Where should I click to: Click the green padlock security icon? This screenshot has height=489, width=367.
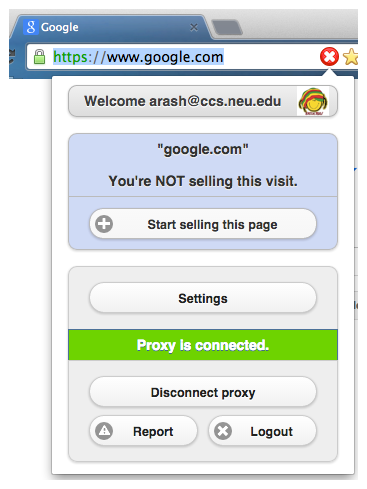39,57
